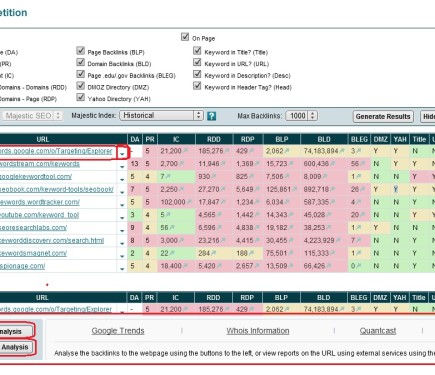Click the arrow icon next to IC 102,000

[x=189, y=202]
